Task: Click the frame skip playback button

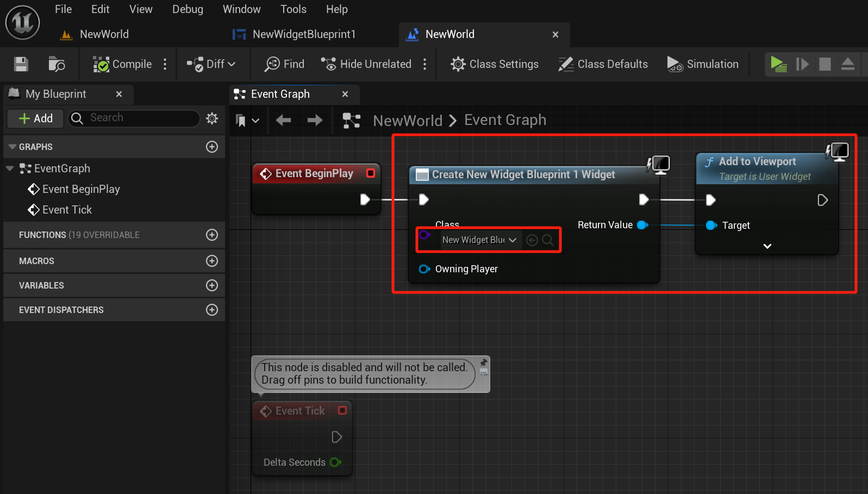Action: (802, 64)
